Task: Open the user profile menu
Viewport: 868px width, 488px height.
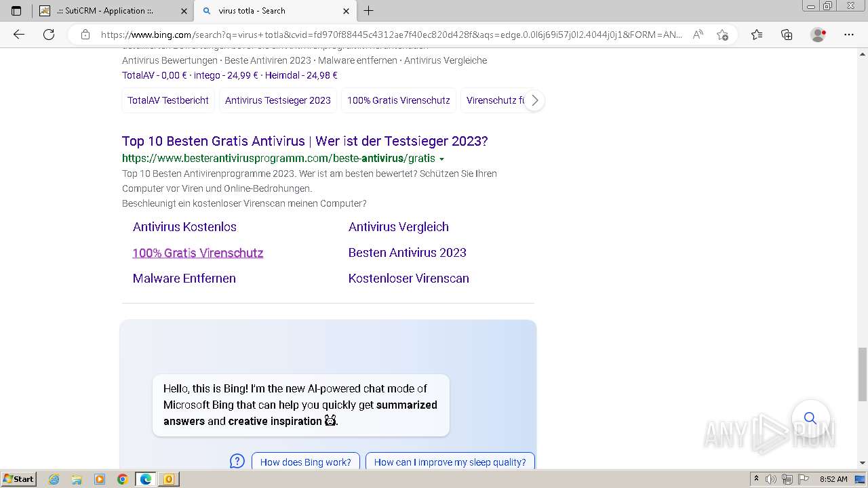Action: pyautogui.click(x=818, y=35)
